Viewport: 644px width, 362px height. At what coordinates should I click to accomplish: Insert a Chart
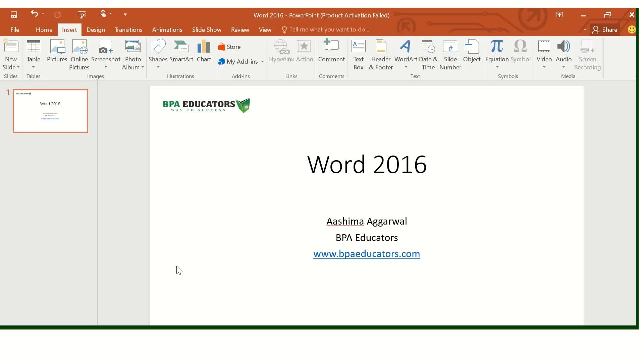[x=204, y=51]
